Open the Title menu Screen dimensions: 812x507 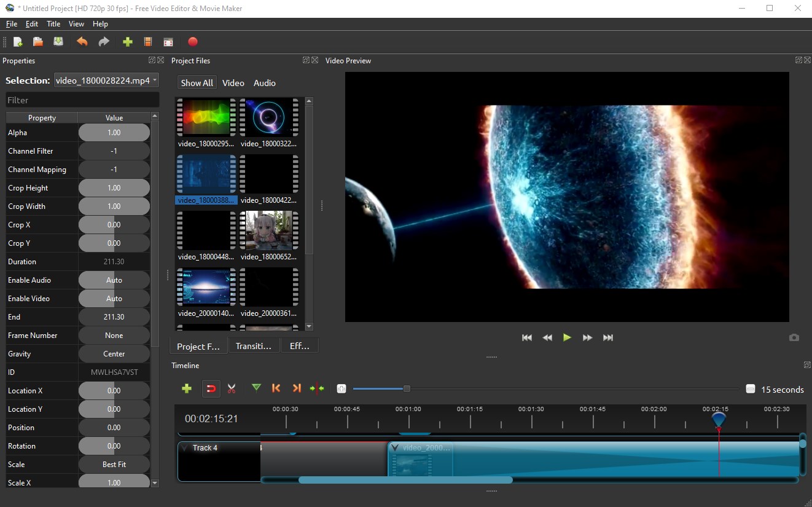tap(53, 24)
